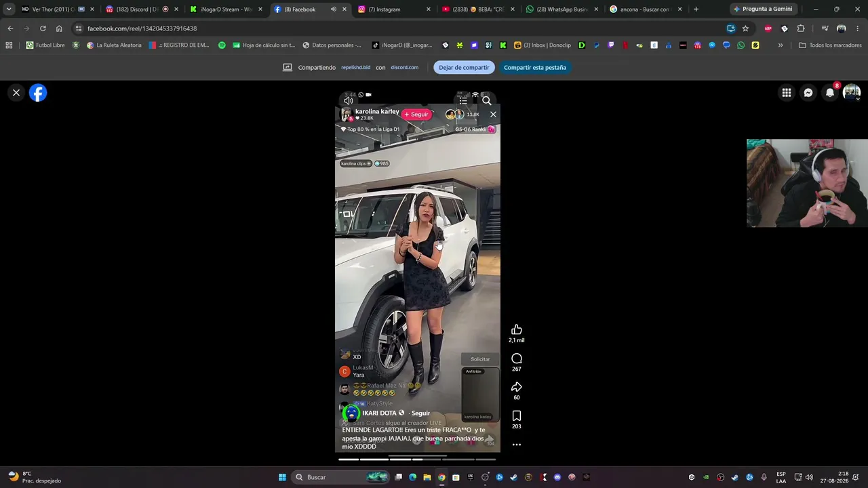Open the Facebook account profile menu

tap(852, 93)
